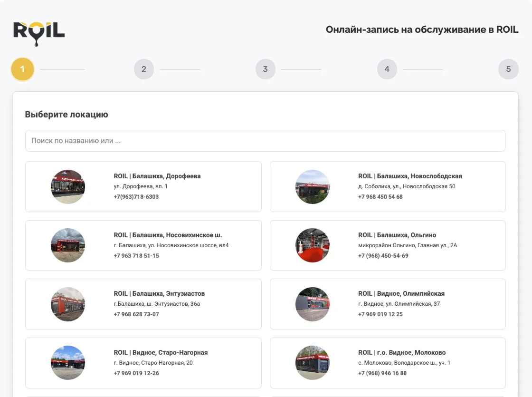Image resolution: width=532 pixels, height=397 pixels.
Task: Choose ROIL | Балашиха, Носовихинское ш.
Action: (143, 245)
